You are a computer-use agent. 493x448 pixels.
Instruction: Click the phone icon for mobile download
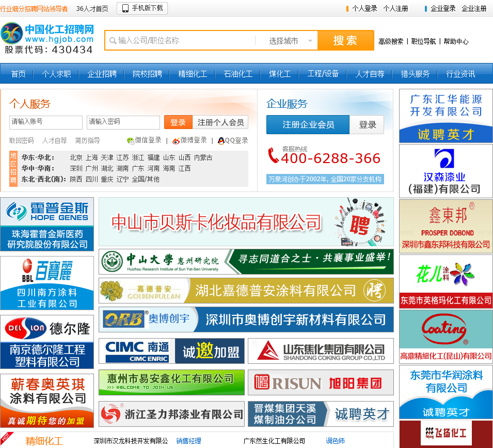point(125,8)
